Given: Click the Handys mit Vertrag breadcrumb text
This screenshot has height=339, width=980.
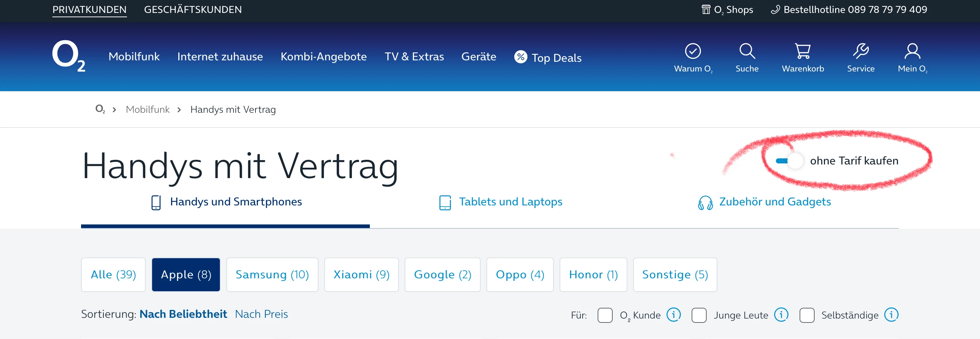Looking at the screenshot, I should 233,110.
